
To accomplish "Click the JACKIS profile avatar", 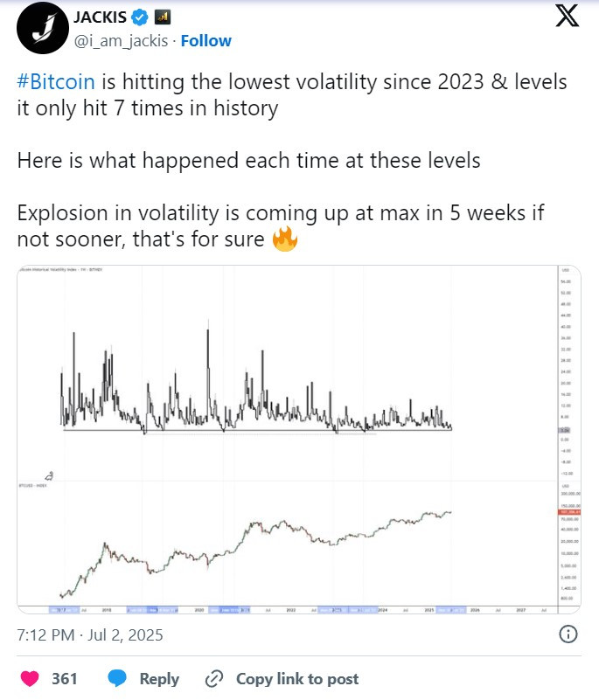I will [43, 28].
